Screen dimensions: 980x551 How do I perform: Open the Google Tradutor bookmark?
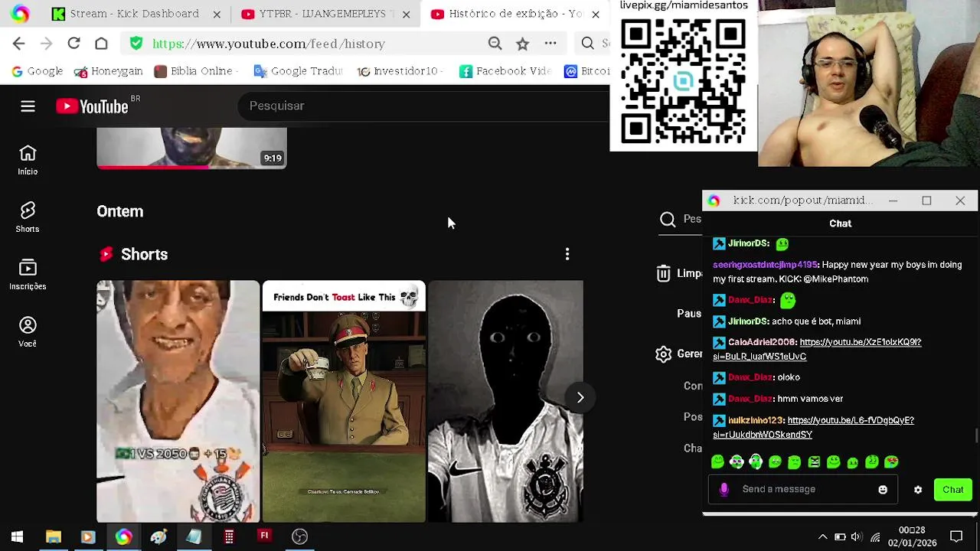pyautogui.click(x=298, y=71)
